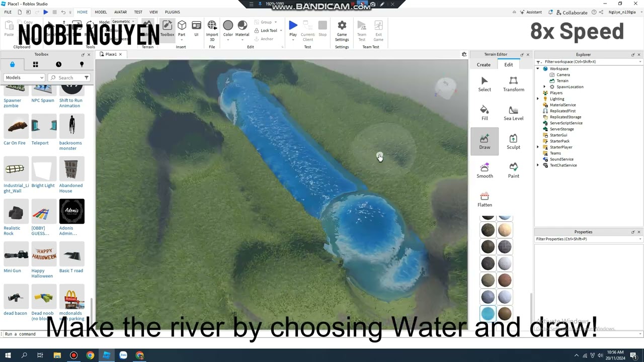Close the Place1 document tab
The width and height of the screenshot is (644, 362).
pyautogui.click(x=120, y=54)
